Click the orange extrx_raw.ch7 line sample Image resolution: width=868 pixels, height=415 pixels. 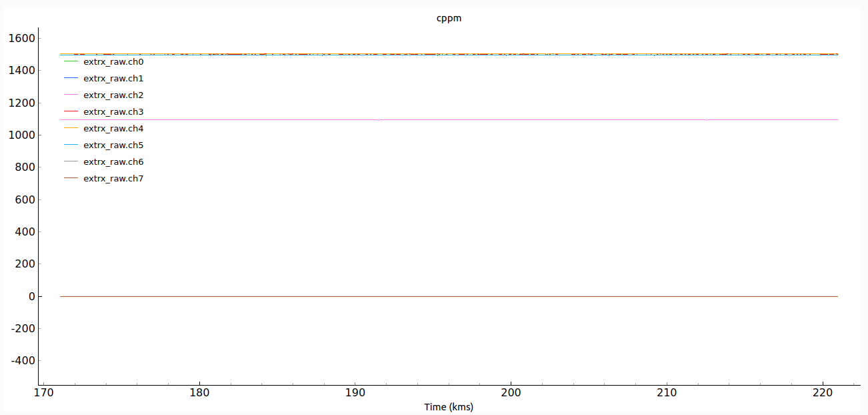pyautogui.click(x=71, y=179)
